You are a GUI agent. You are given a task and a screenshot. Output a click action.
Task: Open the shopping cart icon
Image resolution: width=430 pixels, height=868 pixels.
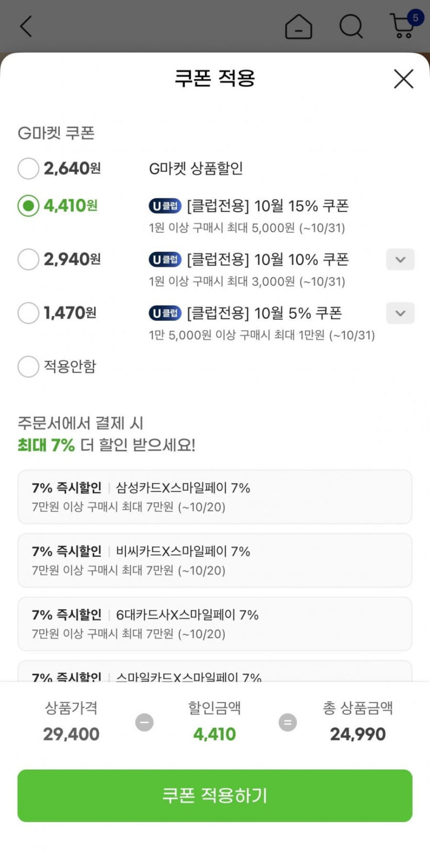(x=403, y=26)
